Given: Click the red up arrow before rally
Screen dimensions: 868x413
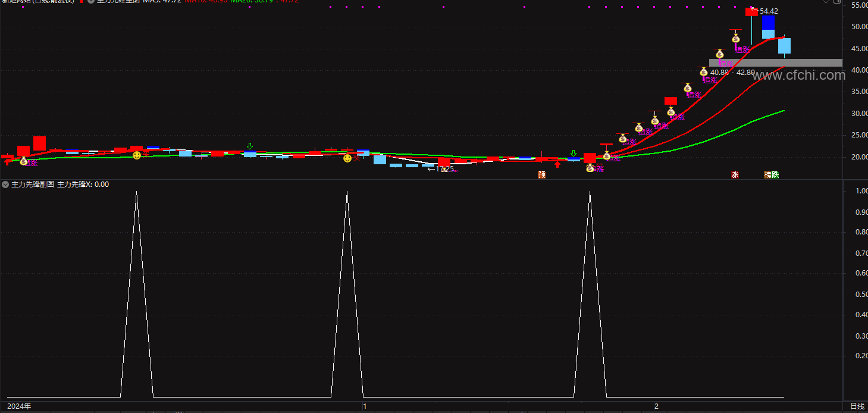Looking at the screenshot, I should tap(557, 164).
